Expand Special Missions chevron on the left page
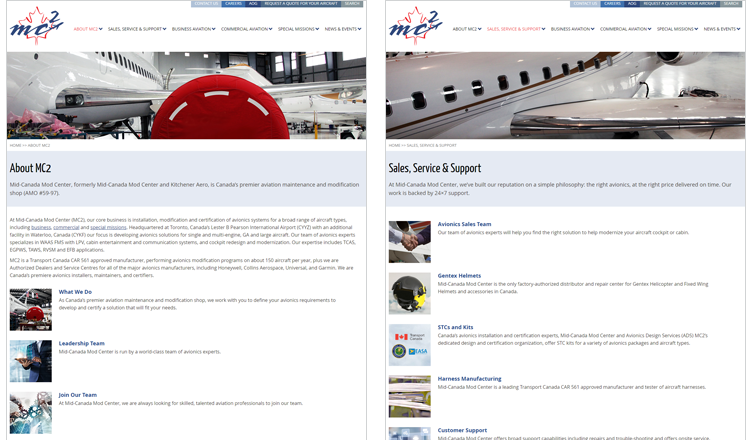The image size is (750, 440). click(317, 29)
